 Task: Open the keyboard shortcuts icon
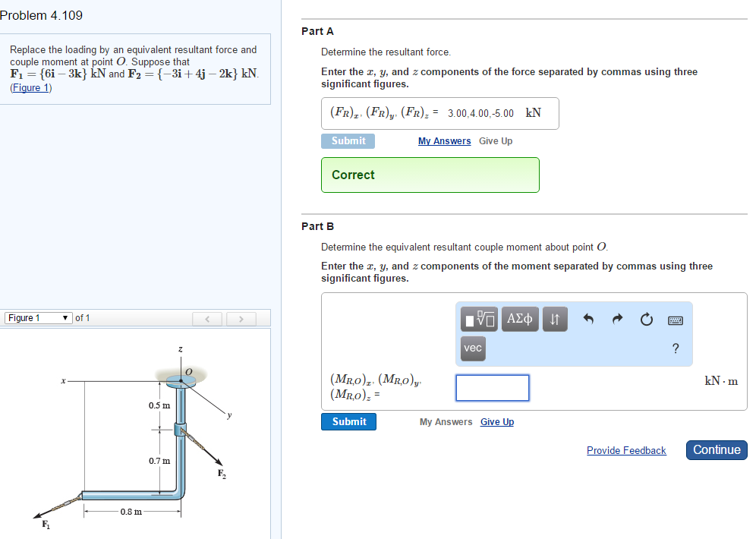click(x=674, y=320)
